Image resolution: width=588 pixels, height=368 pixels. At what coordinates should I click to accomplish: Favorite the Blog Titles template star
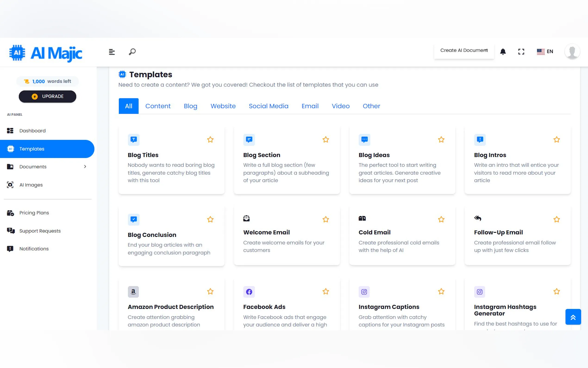click(x=210, y=140)
